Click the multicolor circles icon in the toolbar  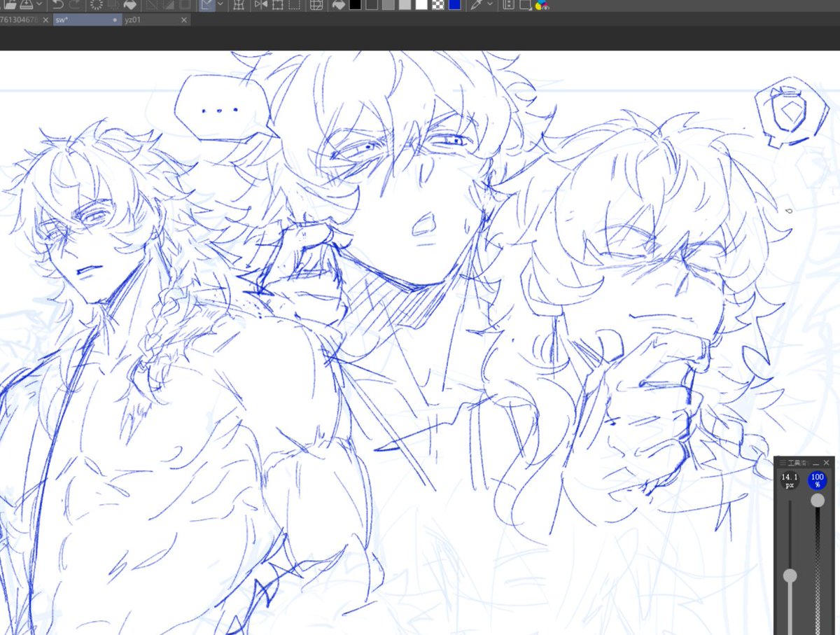[x=542, y=6]
